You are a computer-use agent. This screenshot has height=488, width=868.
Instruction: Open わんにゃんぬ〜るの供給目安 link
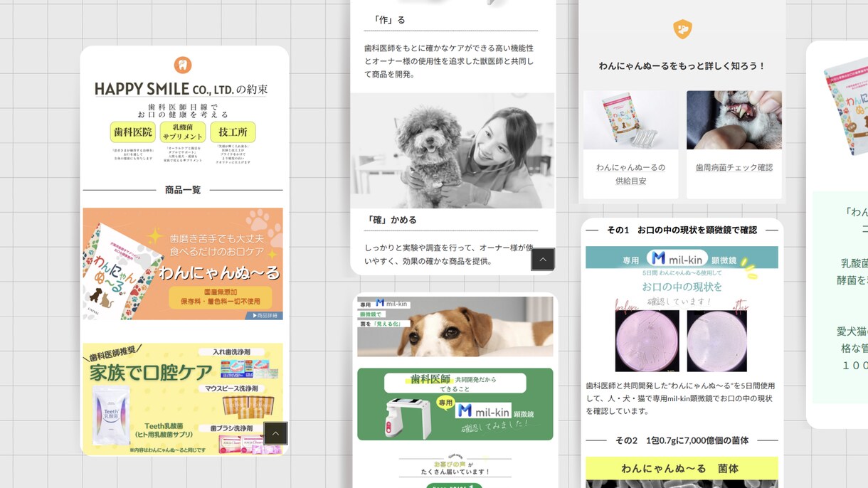coord(630,174)
